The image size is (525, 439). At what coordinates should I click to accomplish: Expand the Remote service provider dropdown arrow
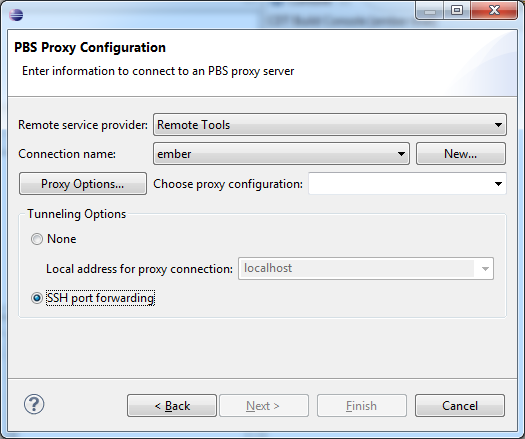(x=498, y=125)
